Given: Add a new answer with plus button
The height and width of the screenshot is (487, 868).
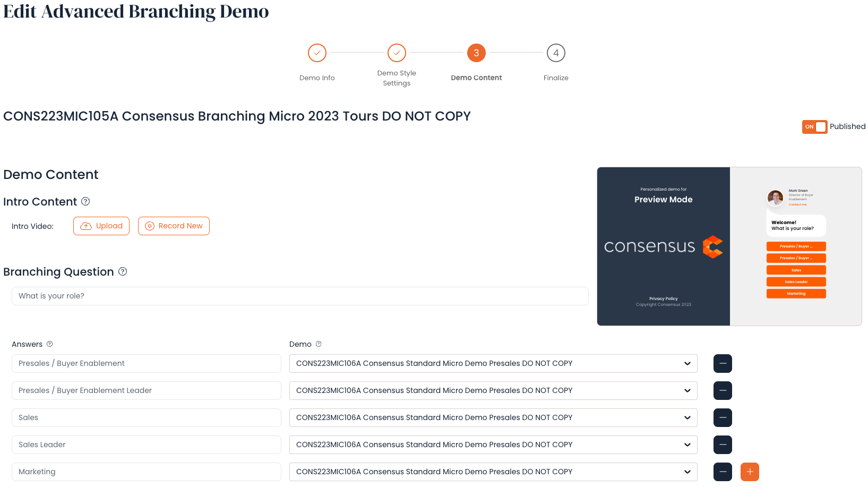Looking at the screenshot, I should pos(750,472).
